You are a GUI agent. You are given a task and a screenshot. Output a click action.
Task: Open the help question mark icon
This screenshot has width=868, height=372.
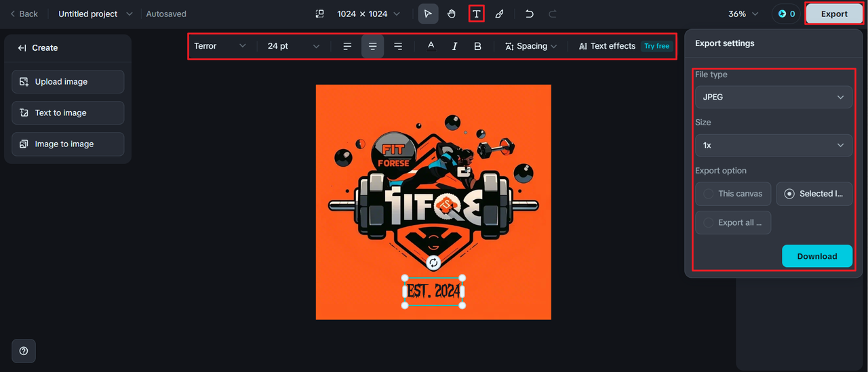coord(24,350)
